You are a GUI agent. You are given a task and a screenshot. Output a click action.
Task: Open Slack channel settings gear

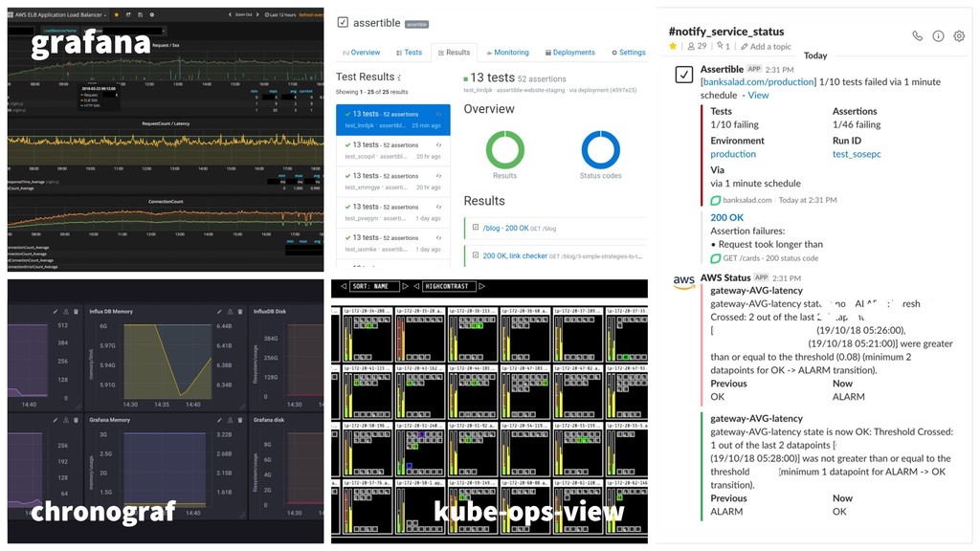959,36
